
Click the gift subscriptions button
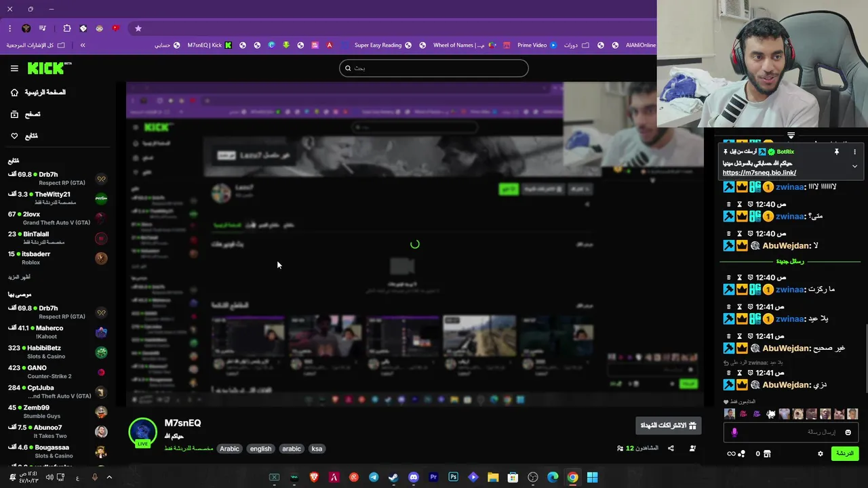tap(668, 426)
